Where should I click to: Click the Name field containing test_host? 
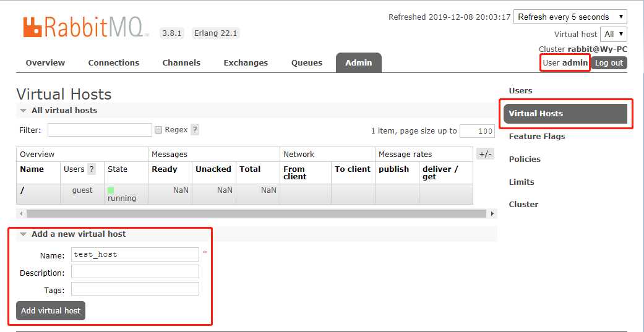tap(135, 255)
